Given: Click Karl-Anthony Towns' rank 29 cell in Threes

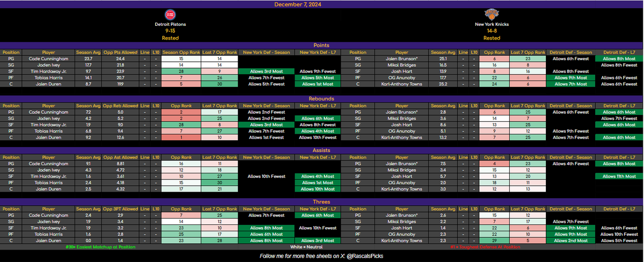Looking at the screenshot, I should click(495, 239).
